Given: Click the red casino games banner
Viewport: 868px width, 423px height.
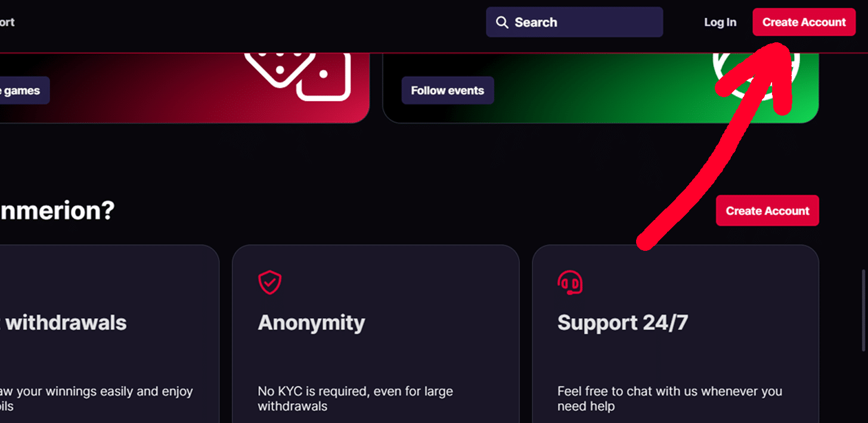Looking at the screenshot, I should (184, 88).
